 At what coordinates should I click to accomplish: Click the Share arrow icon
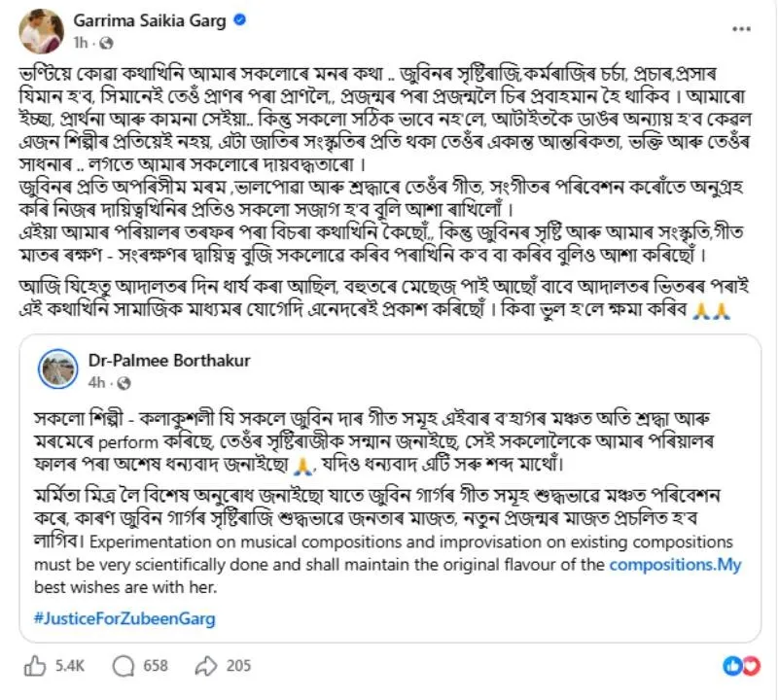[x=206, y=666]
